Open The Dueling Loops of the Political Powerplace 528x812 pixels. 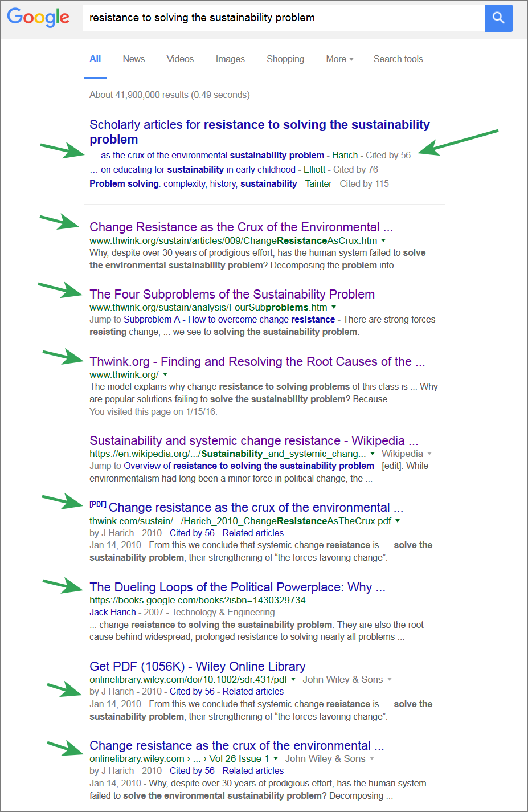237,587
